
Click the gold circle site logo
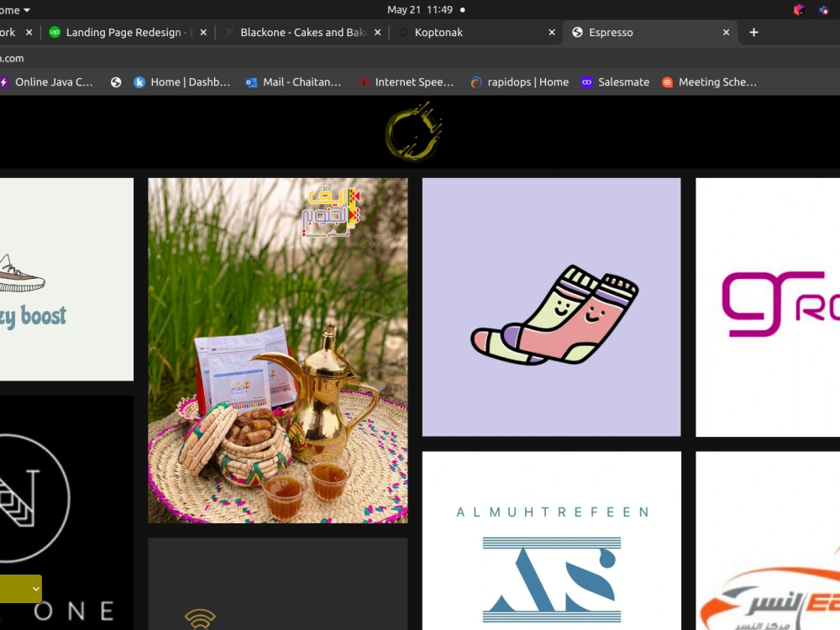point(413,133)
